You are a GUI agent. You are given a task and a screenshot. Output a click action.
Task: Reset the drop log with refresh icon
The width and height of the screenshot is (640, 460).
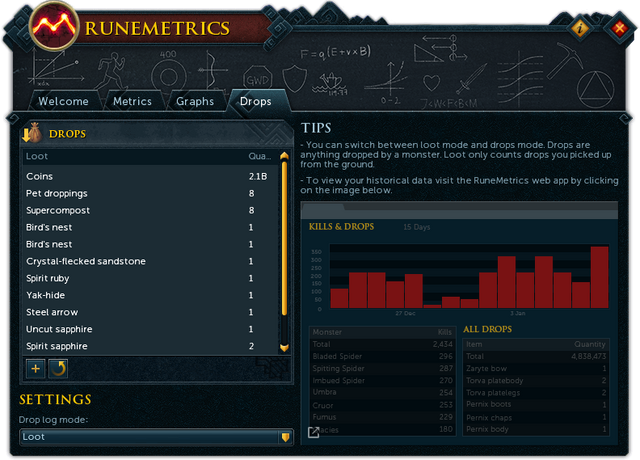(58, 369)
